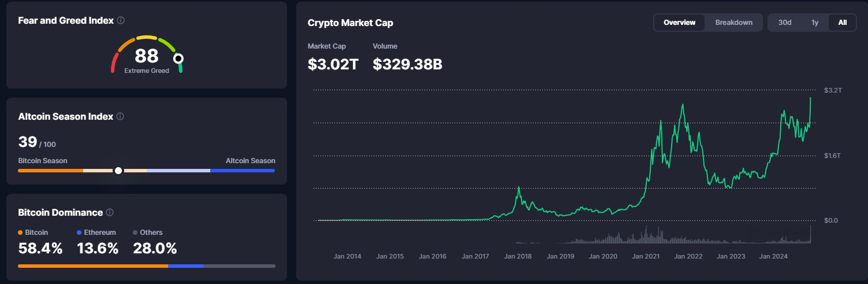Click the Altcoin Season Index title
Viewport: 868px width, 284px height.
point(65,116)
